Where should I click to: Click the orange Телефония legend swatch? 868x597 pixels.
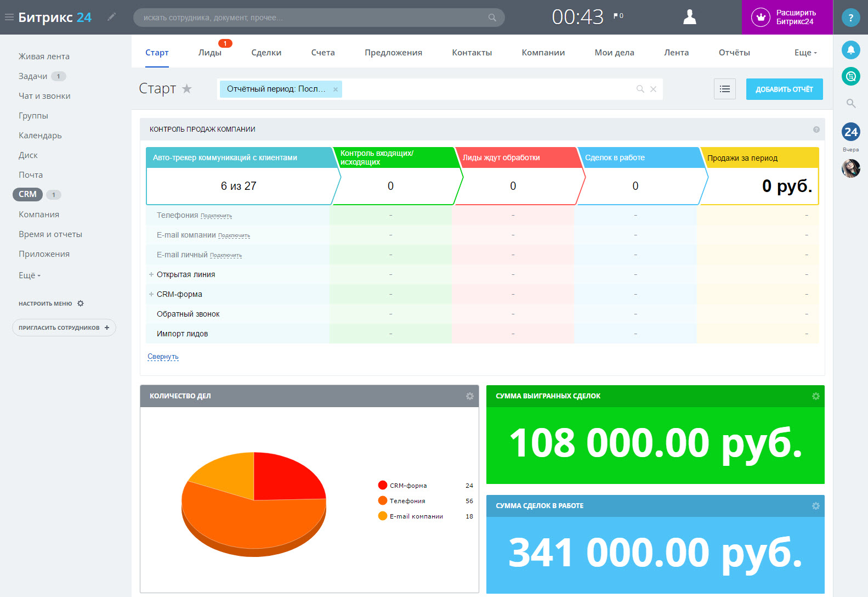pos(383,500)
